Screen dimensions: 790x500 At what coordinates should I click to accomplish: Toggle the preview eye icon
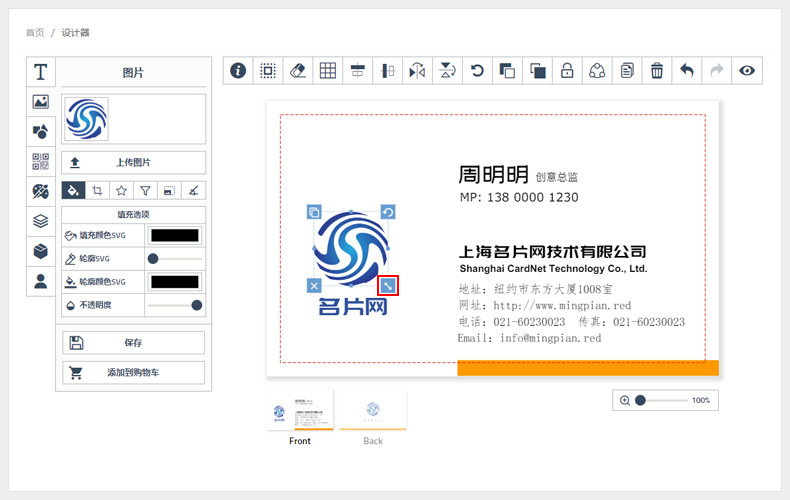747,71
